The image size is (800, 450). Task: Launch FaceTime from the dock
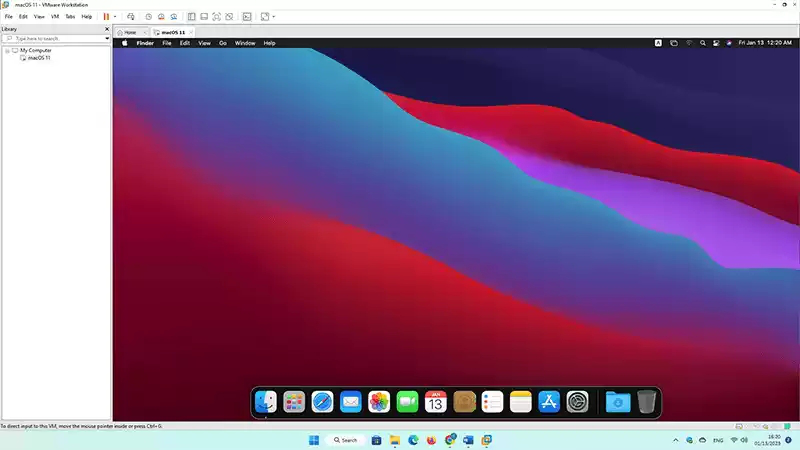407,402
